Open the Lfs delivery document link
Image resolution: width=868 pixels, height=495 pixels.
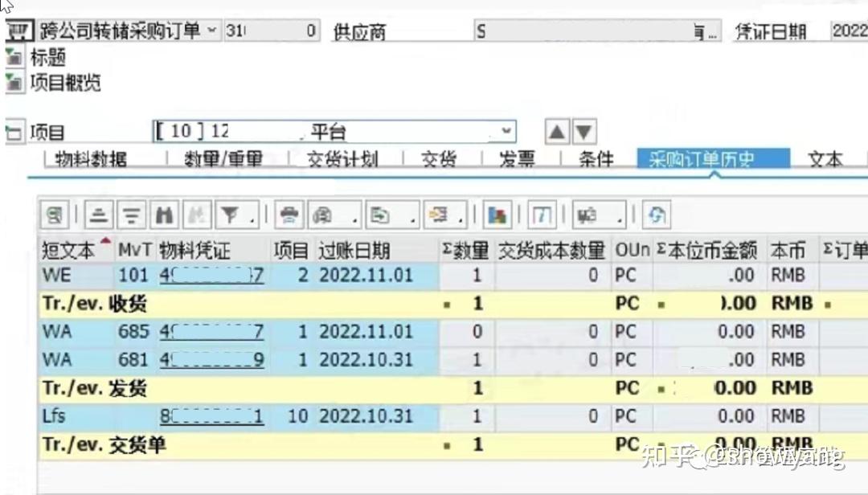tap(211, 415)
